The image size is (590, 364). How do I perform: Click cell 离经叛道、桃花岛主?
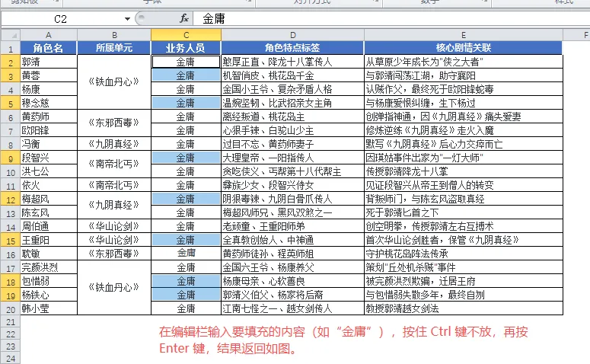pyautogui.click(x=292, y=117)
